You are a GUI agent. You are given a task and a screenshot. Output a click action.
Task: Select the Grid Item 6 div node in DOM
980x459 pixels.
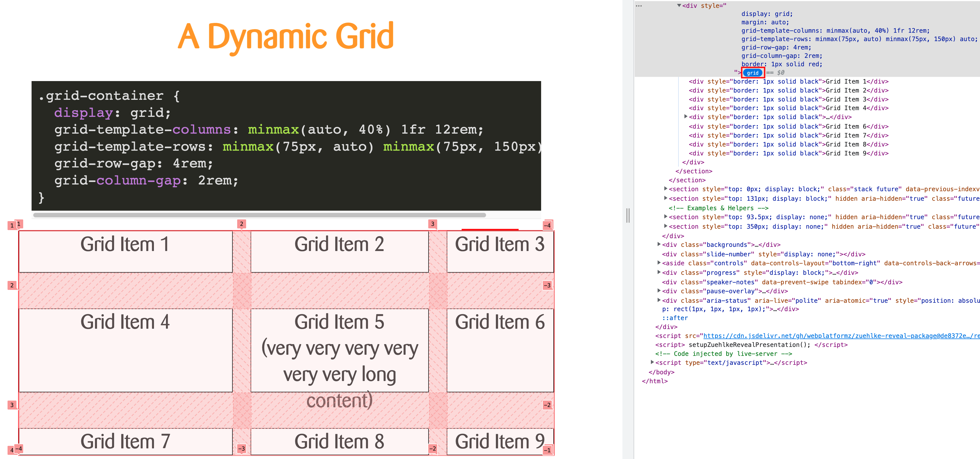tap(788, 126)
